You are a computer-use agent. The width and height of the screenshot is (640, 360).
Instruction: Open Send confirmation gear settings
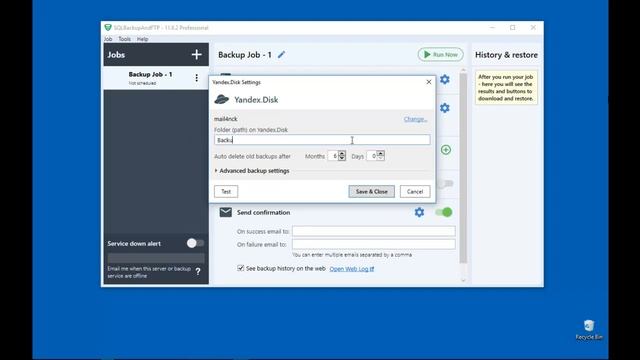click(419, 212)
